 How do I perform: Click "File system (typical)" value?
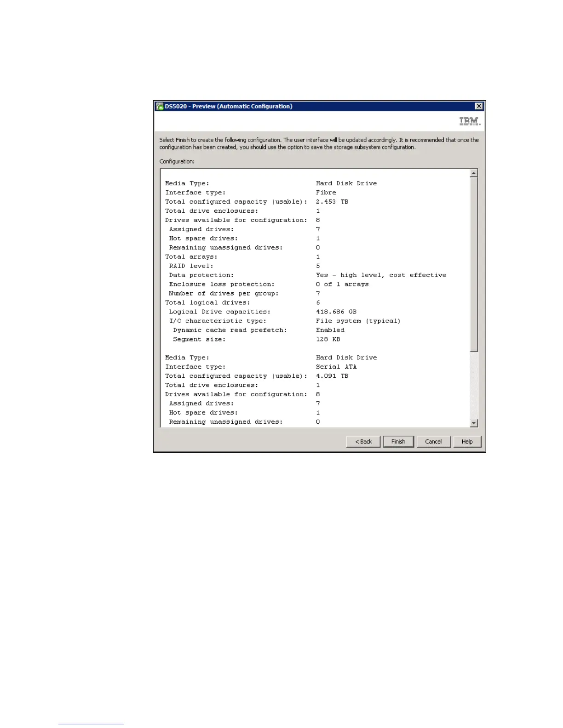tap(358, 321)
